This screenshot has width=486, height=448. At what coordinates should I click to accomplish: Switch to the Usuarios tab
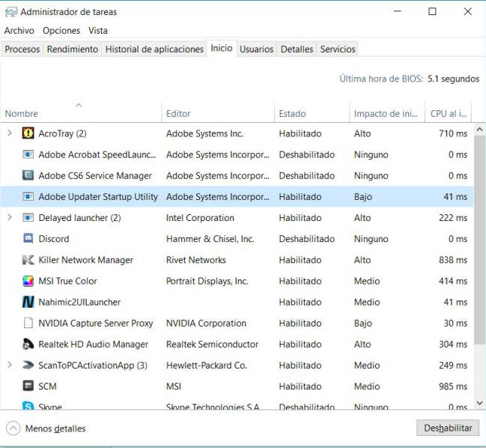[257, 49]
